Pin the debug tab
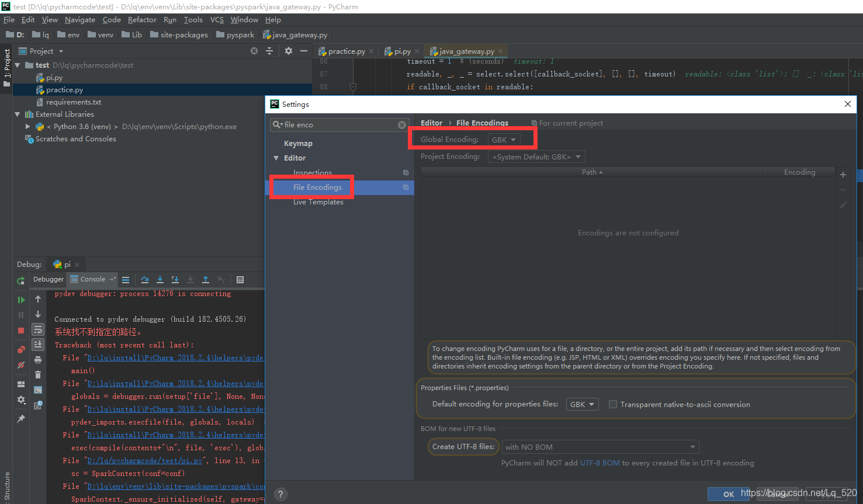This screenshot has height=504, width=863. tap(21, 419)
